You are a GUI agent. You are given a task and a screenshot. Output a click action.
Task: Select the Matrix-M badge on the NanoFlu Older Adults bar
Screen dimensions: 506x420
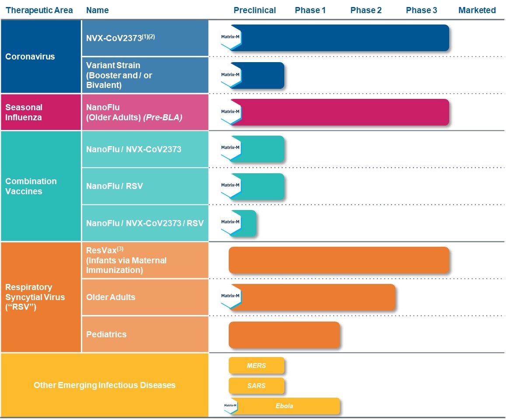230,112
